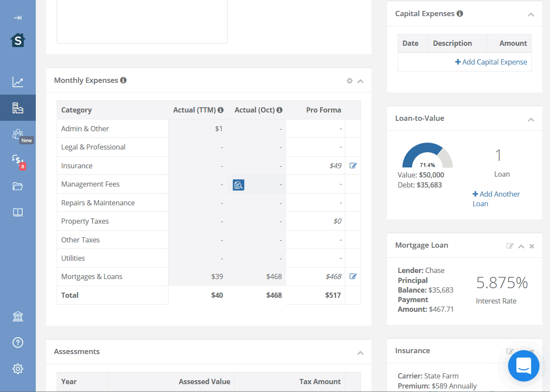Collapse the Monthly Expenses panel
550x392 pixels.
click(x=360, y=81)
